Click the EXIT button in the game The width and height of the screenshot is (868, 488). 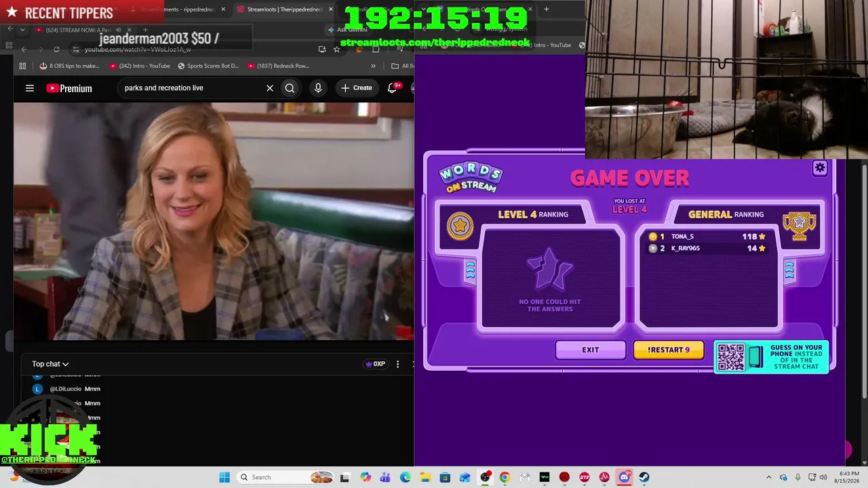click(x=590, y=350)
